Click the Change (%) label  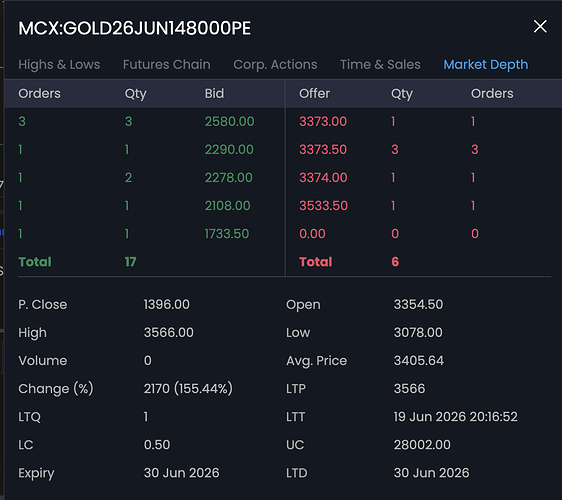(56, 389)
